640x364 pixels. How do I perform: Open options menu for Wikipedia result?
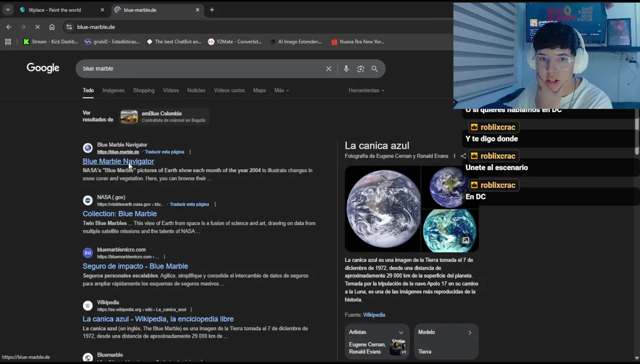(191, 309)
